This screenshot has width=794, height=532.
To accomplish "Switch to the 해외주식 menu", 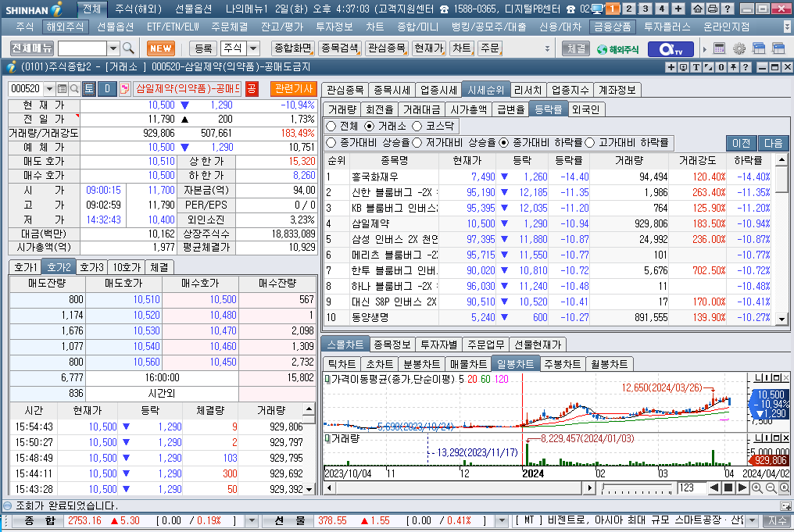I will point(65,27).
